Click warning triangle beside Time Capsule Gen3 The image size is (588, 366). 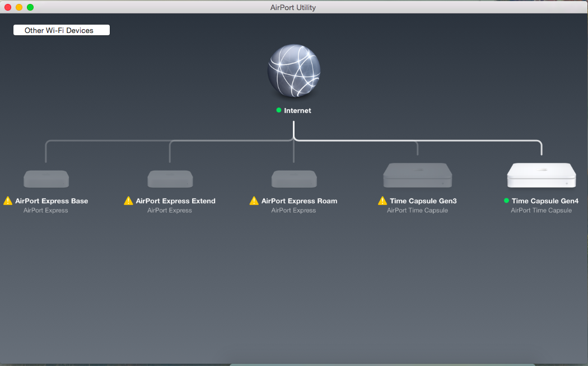[x=382, y=201]
